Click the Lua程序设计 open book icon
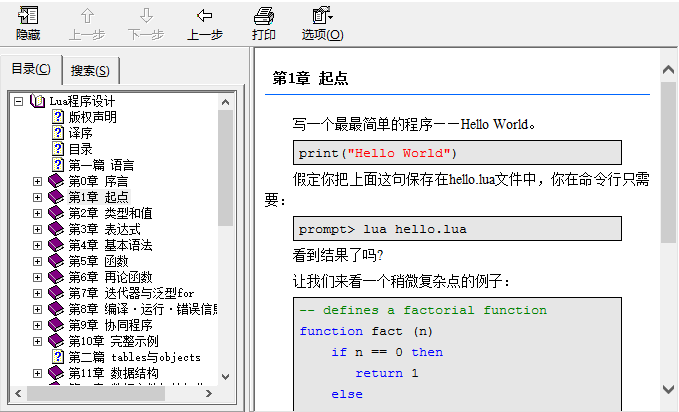This screenshot has width=679, height=412. coord(38,101)
